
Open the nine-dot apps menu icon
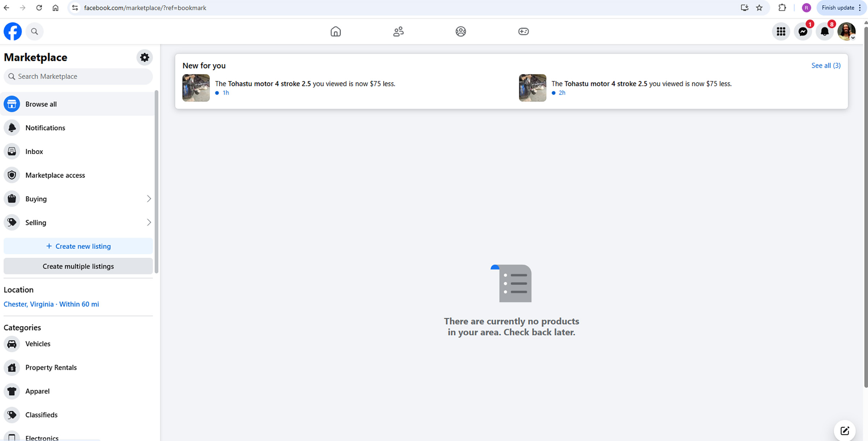(x=781, y=31)
